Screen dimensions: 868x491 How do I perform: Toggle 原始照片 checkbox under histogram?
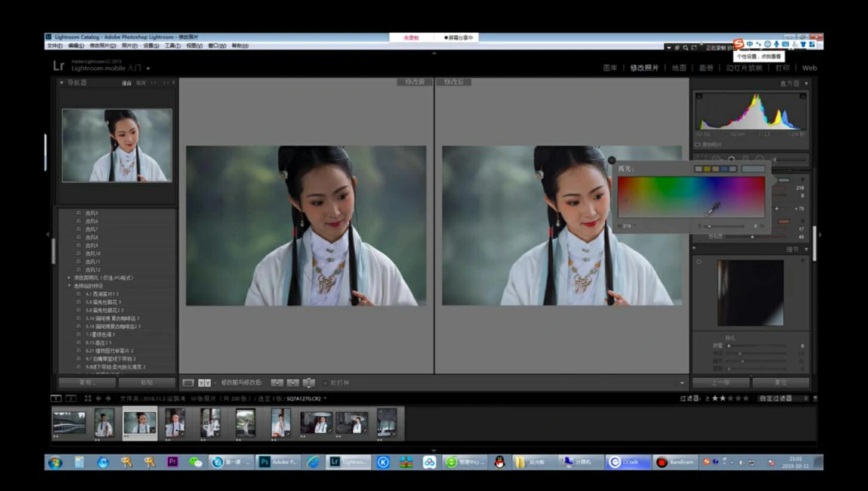click(x=698, y=144)
